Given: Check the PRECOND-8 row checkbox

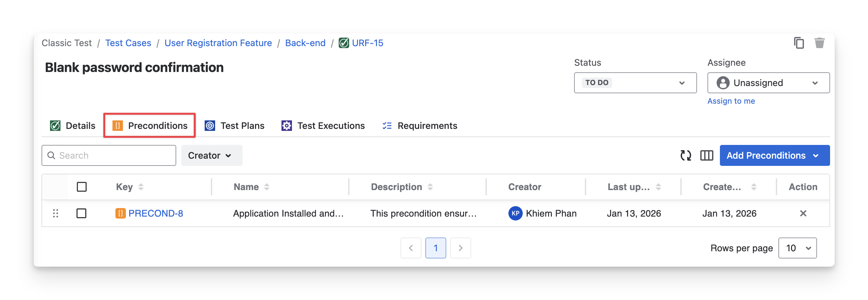Looking at the screenshot, I should [x=81, y=213].
